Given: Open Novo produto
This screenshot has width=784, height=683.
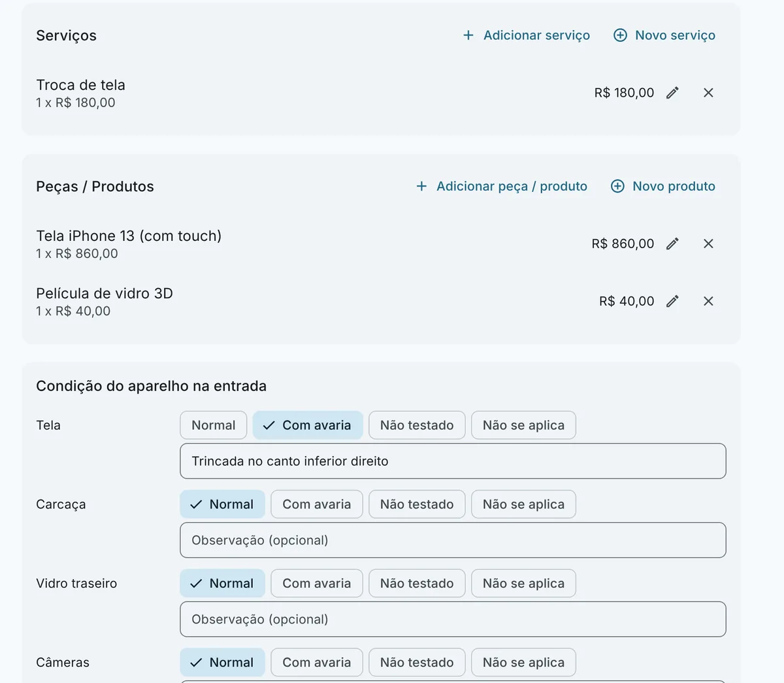Looking at the screenshot, I should pyautogui.click(x=663, y=186).
